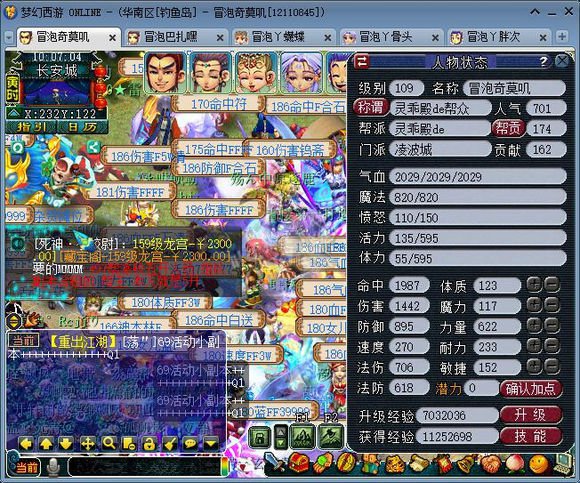The height and width of the screenshot is (483, 580).
Task: Switch to 冒泡Y蝶蝶 tab
Action: [x=283, y=37]
